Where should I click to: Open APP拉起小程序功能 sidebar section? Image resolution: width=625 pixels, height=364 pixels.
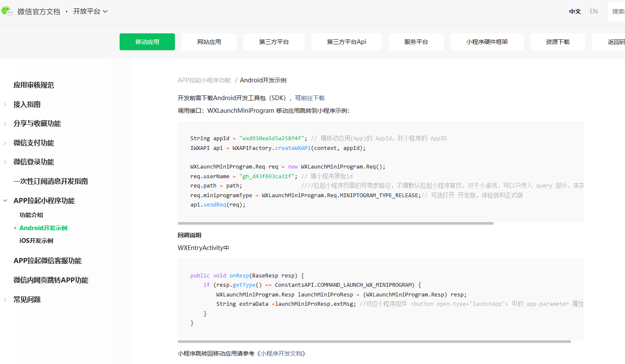pyautogui.click(x=44, y=201)
